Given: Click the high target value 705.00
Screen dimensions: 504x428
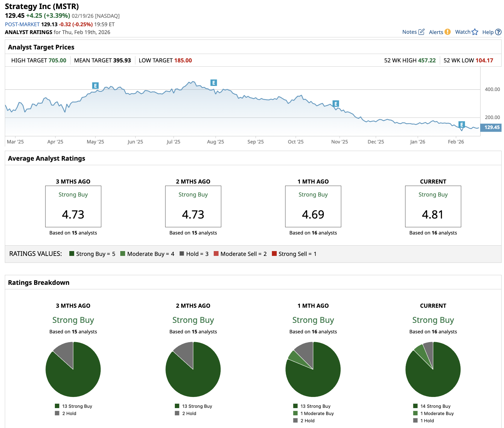Looking at the screenshot, I should [x=57, y=61].
